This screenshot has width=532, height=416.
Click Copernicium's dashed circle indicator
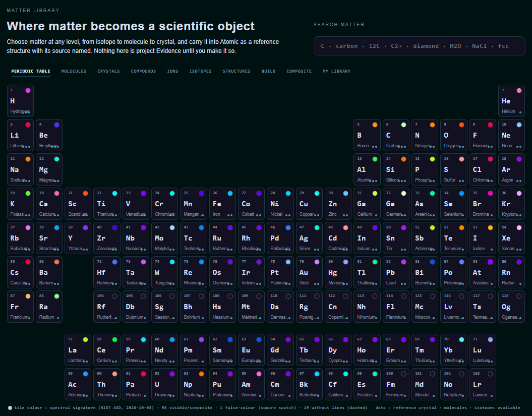pyautogui.click(x=346, y=296)
